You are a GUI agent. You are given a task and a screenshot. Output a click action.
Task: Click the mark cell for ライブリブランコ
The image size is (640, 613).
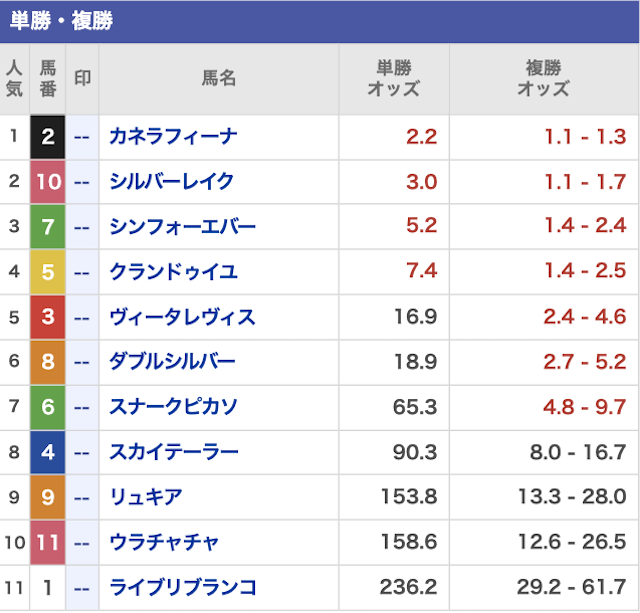pos(82,588)
